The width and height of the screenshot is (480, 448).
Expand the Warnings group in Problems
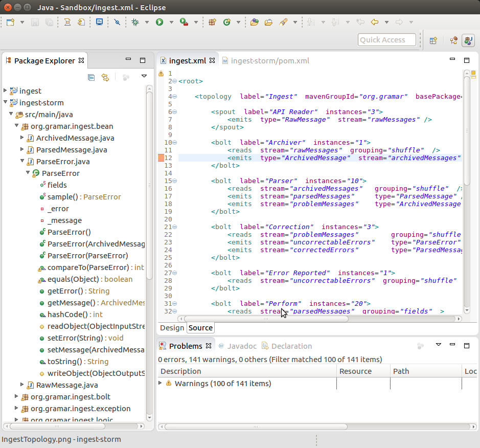[x=161, y=383]
